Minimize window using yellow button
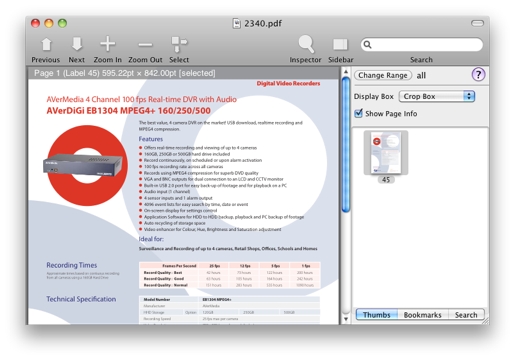 [49, 23]
